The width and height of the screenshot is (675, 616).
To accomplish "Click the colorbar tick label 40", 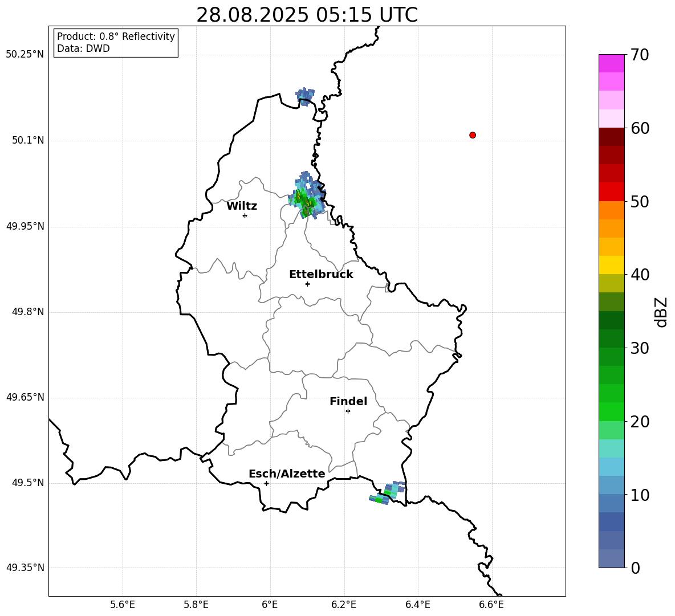I will click(x=639, y=275).
